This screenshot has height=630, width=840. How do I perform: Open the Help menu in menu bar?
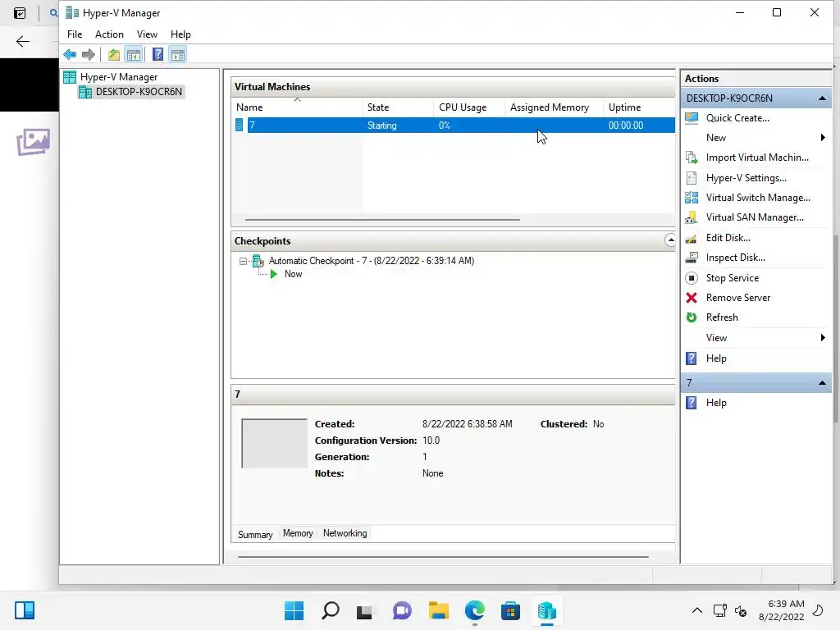coord(180,34)
